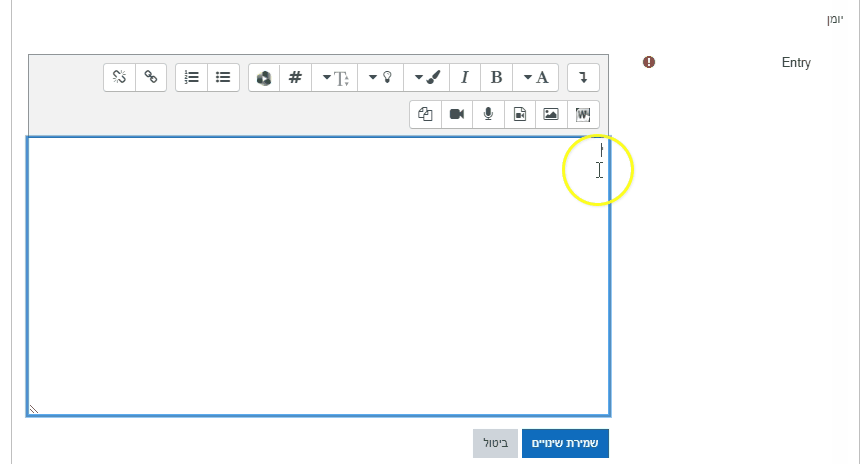Viewport: 862px width, 464px height.
Task: Remove link with the broken chain icon
Action: pyautogui.click(x=119, y=78)
